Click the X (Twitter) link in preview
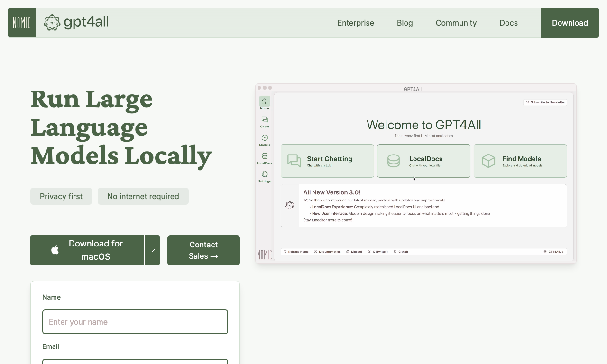The width and height of the screenshot is (607, 364). pos(378,252)
